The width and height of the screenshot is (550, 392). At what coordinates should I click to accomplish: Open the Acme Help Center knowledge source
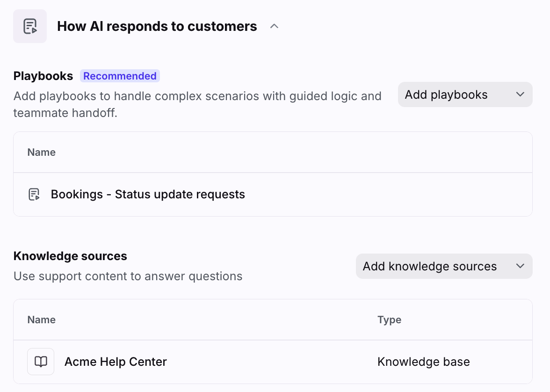pyautogui.click(x=116, y=362)
